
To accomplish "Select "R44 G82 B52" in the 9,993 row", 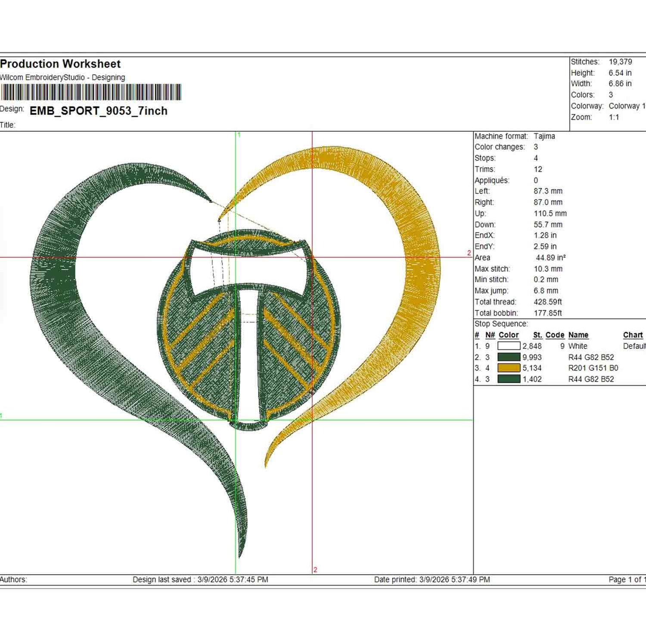I will 591,358.
